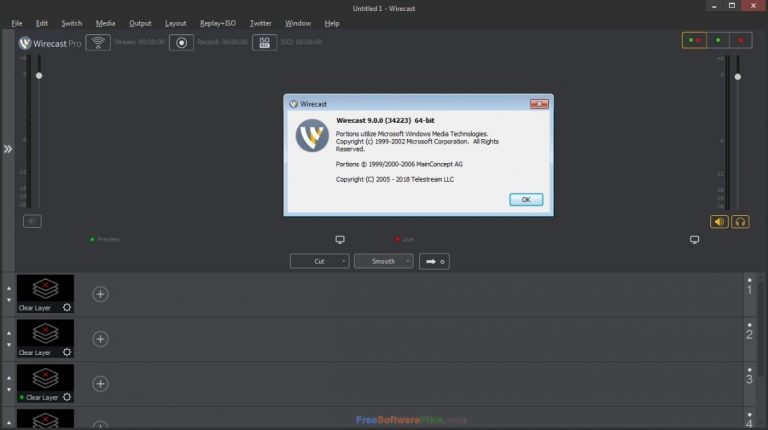Click the monitor icon beside Live

click(x=695, y=239)
